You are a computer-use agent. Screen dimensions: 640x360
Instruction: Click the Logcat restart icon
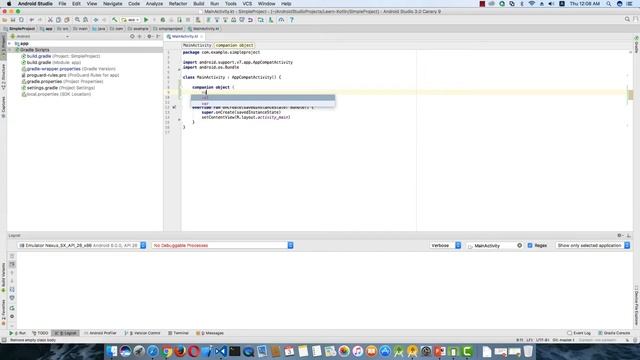(x=12, y=308)
